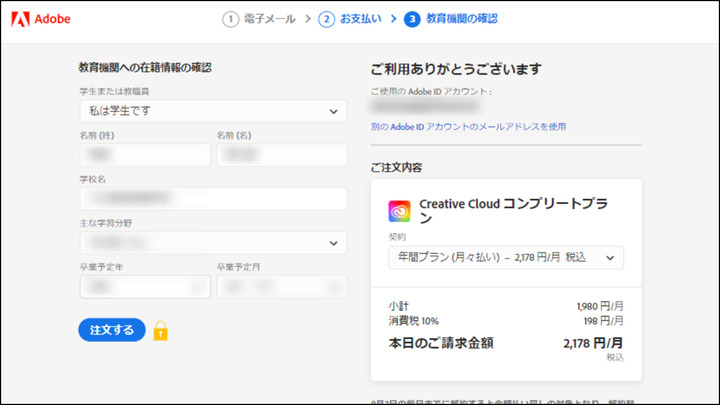Click the yellow padlock security icon

coord(160,331)
